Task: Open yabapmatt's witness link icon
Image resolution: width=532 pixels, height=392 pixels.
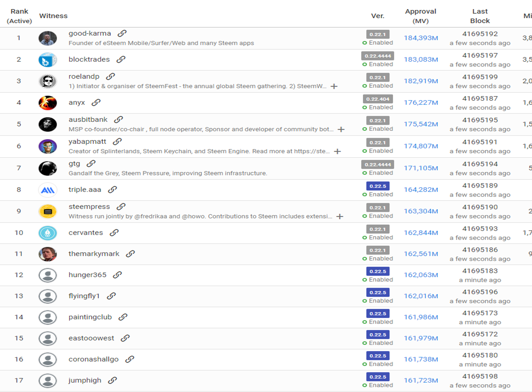Action: 117,142
